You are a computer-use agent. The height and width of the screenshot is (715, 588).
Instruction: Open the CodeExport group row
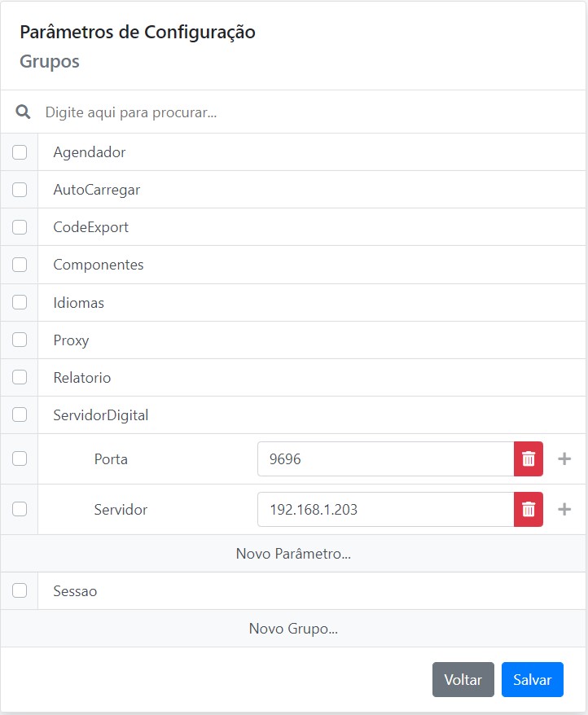pos(91,227)
